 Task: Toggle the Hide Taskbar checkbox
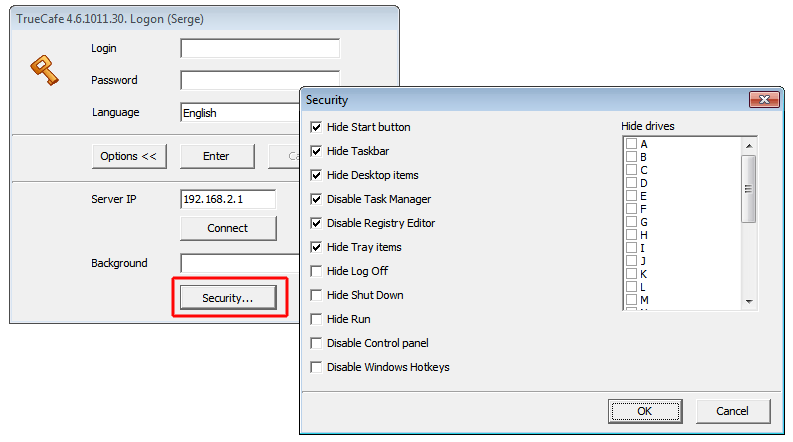(x=317, y=151)
